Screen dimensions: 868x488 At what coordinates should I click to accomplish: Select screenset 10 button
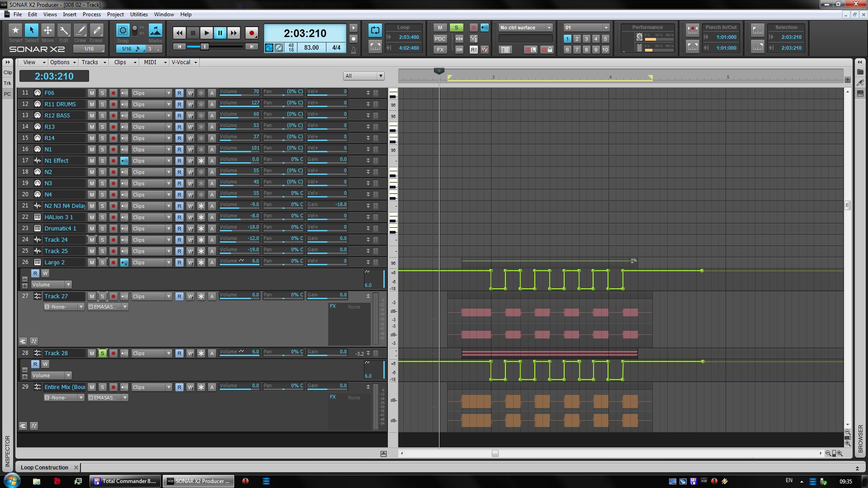(605, 50)
